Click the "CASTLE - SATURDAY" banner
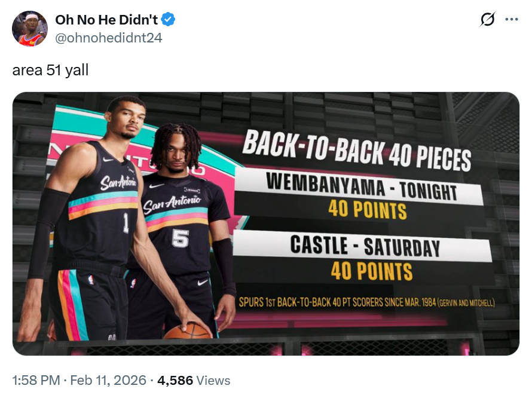Viewport: 532px width, 398px height. [x=365, y=246]
